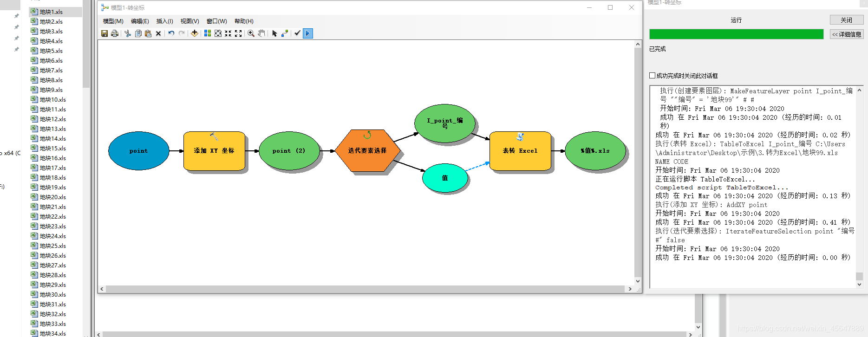
Task: Run the model with the play icon
Action: [308, 33]
